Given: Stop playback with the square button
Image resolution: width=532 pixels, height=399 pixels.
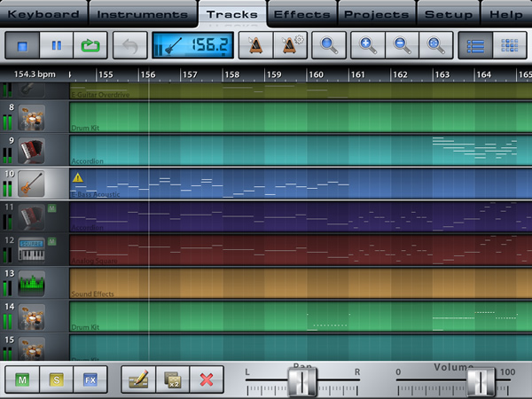Looking at the screenshot, I should tap(22, 45).
